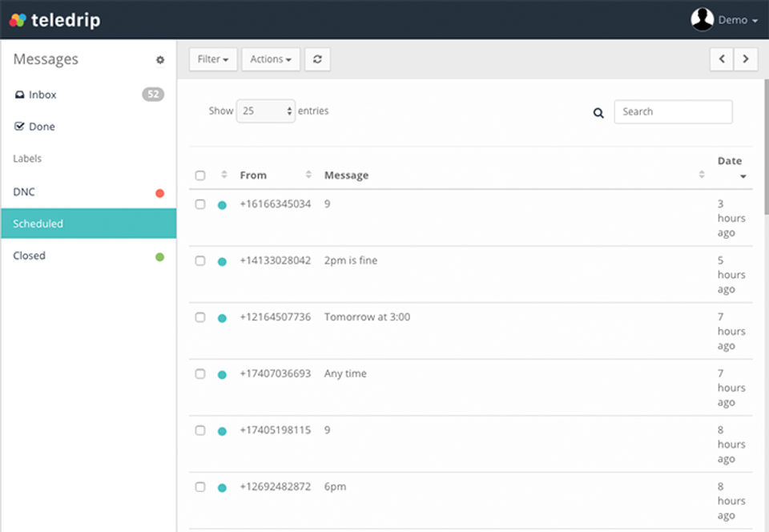
Task: Open the Done folder
Action: click(x=88, y=127)
